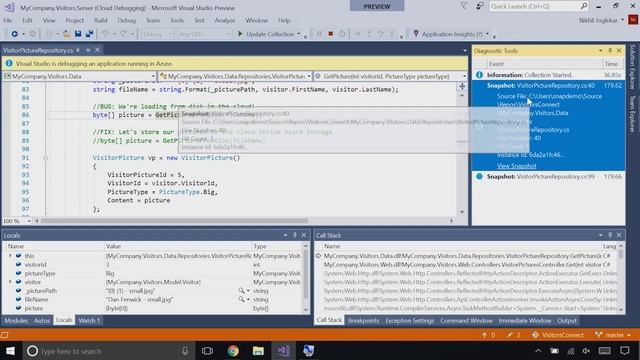Click the View Snapshot link
The image size is (640, 360).
point(516,166)
